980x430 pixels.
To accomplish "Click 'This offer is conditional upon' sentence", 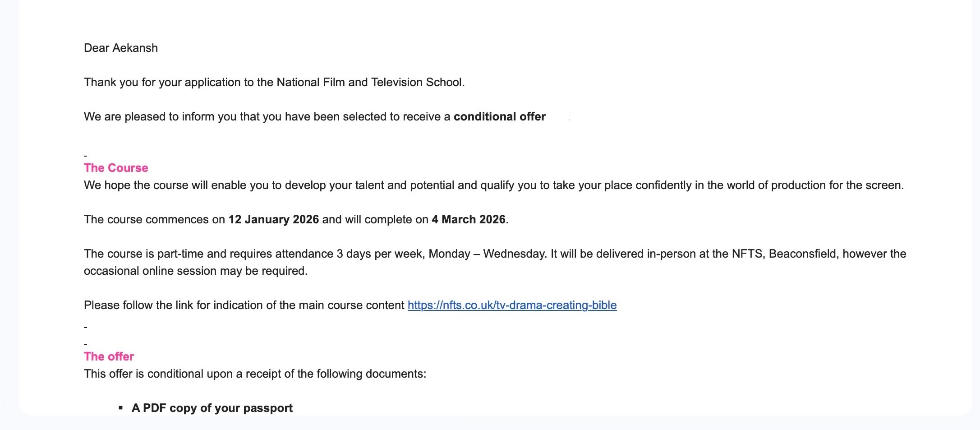I will pos(255,374).
